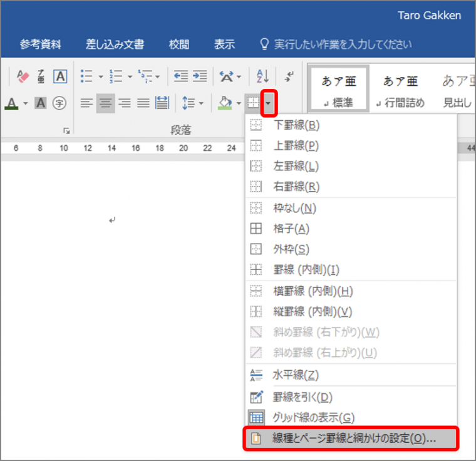Image resolution: width=476 pixels, height=461 pixels.
Task: Open the bullets dropdown arrow
Action: coord(100,77)
